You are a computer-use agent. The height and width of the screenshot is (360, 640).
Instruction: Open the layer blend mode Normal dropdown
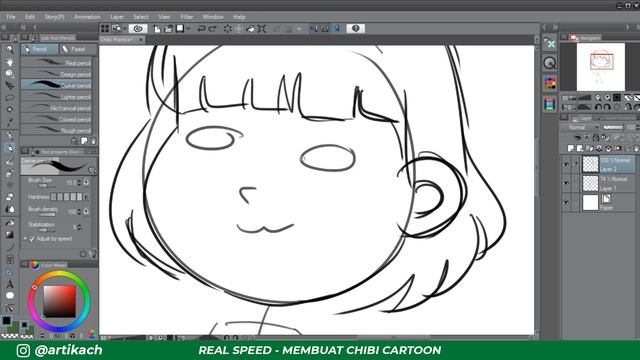pyautogui.click(x=580, y=127)
